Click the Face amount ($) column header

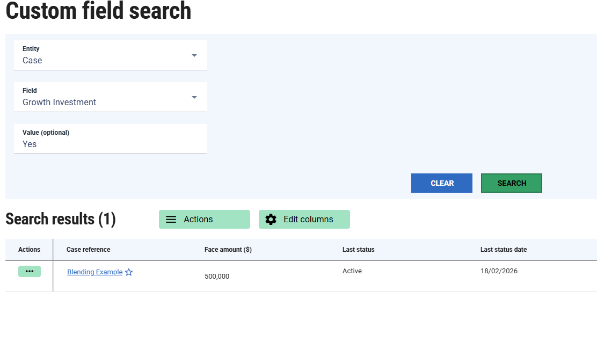tap(228, 250)
